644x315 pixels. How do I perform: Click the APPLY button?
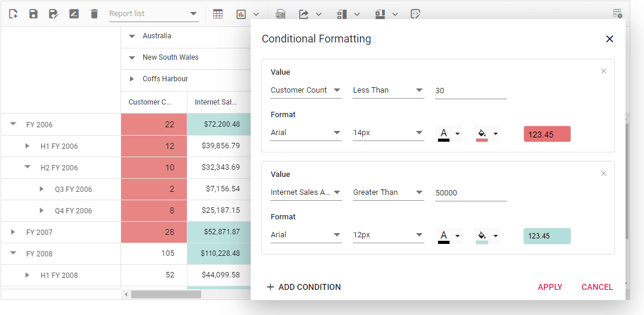550,287
